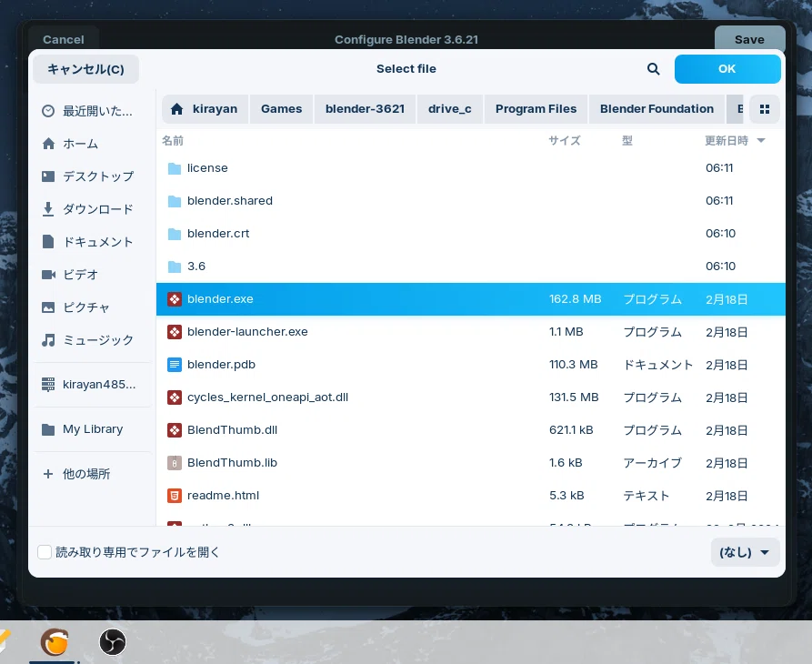Open OBS Studio from the taskbar

[x=113, y=642]
